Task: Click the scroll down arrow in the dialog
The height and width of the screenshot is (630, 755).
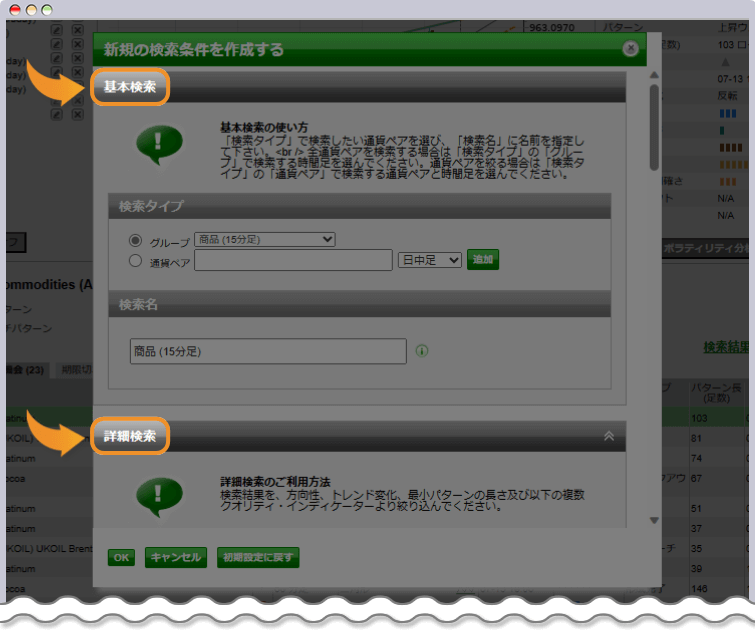Action: (x=654, y=520)
